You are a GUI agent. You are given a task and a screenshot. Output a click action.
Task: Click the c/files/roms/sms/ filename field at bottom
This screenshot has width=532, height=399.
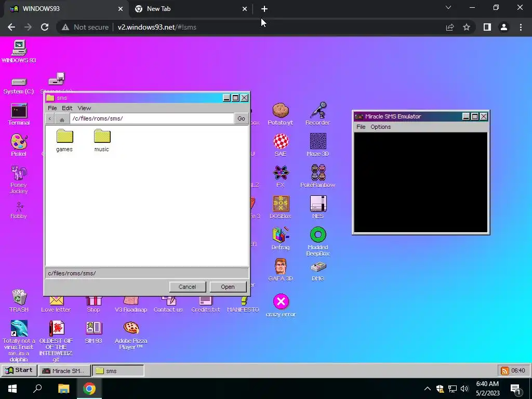click(147, 273)
